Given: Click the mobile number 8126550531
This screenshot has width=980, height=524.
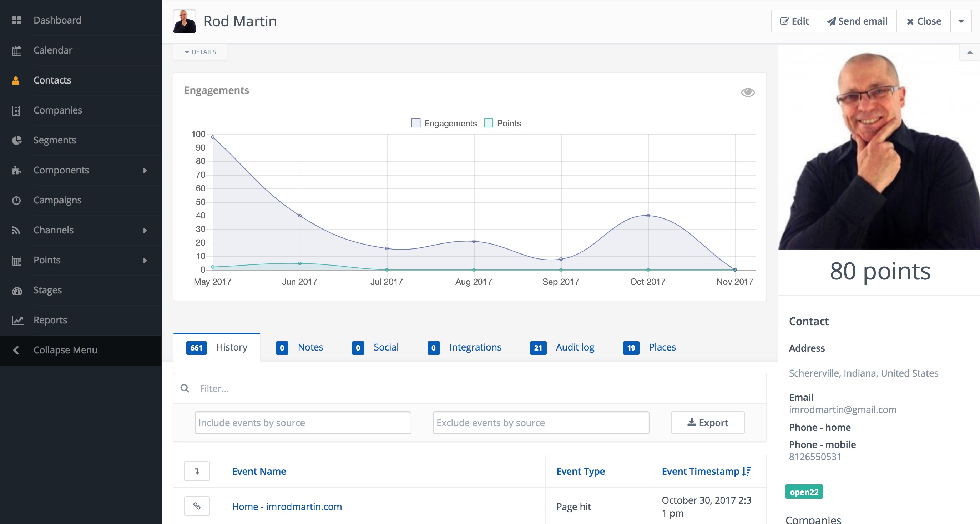Looking at the screenshot, I should pyautogui.click(x=815, y=457).
